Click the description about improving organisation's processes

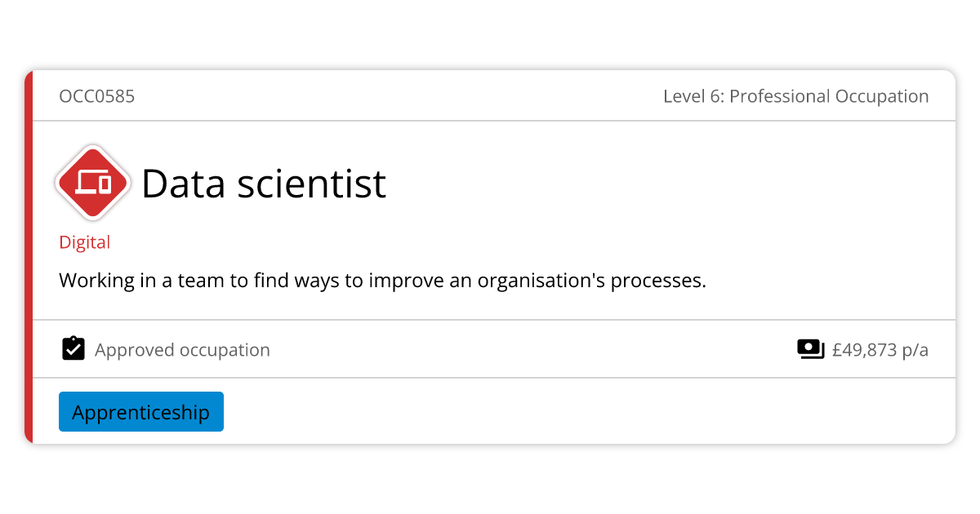(x=381, y=281)
